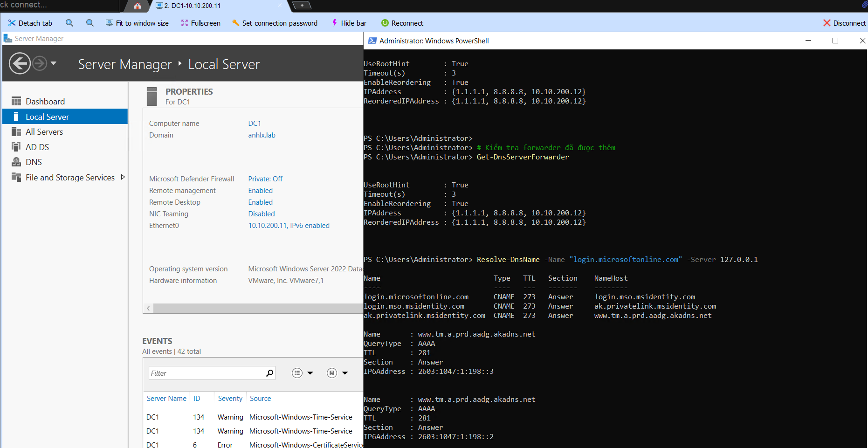Open a new tab with plus button
The width and height of the screenshot is (868, 448).
click(x=302, y=5)
